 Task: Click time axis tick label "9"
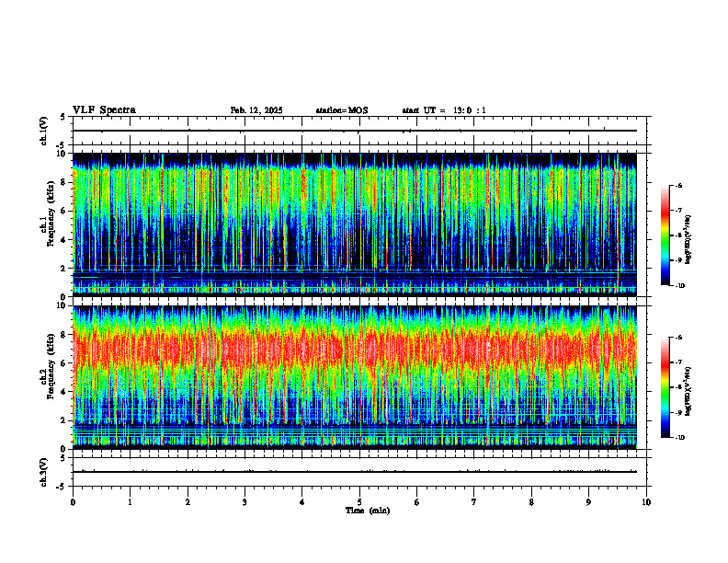pyautogui.click(x=588, y=502)
